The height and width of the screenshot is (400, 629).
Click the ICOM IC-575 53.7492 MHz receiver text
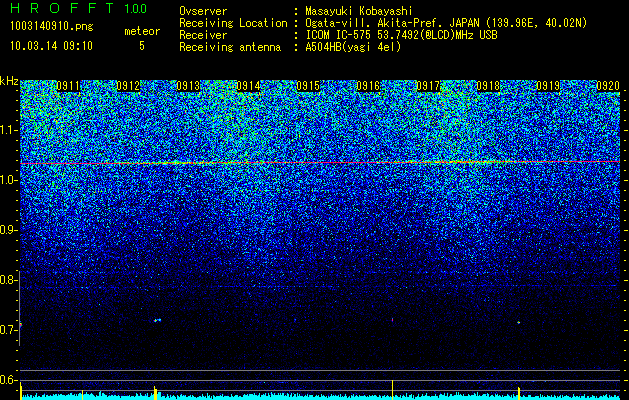[401, 35]
